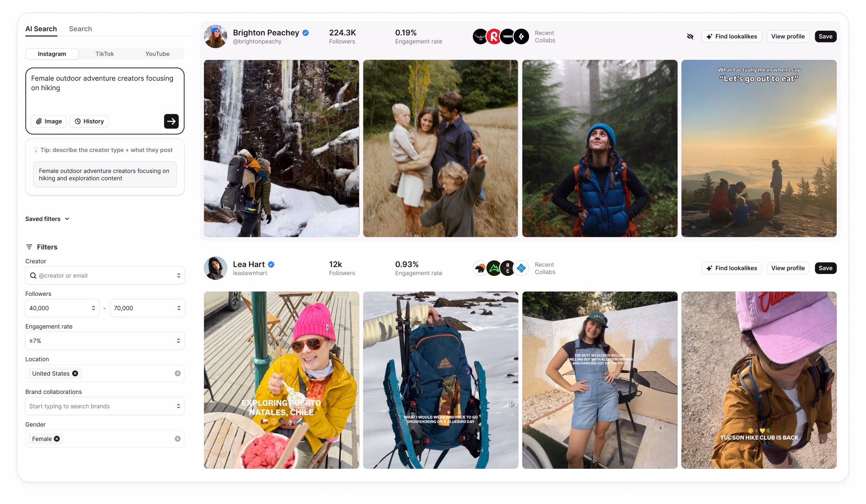Viewport: 866px width, 504px height.
Task: Attach an image via the Image button
Action: [x=49, y=121]
